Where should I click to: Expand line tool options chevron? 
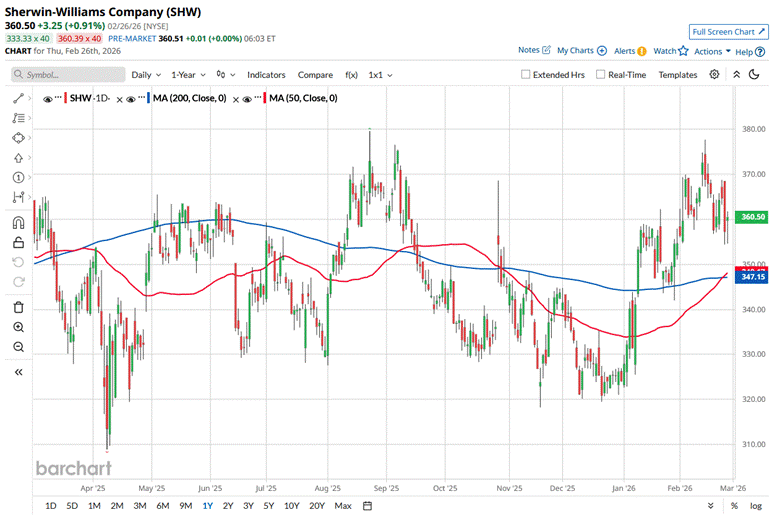(x=29, y=99)
